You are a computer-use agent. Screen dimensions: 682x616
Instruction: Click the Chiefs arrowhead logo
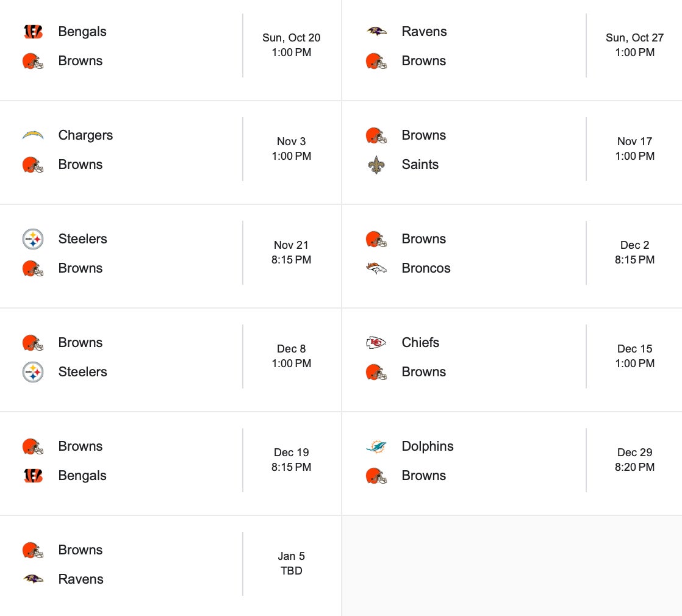(x=376, y=343)
